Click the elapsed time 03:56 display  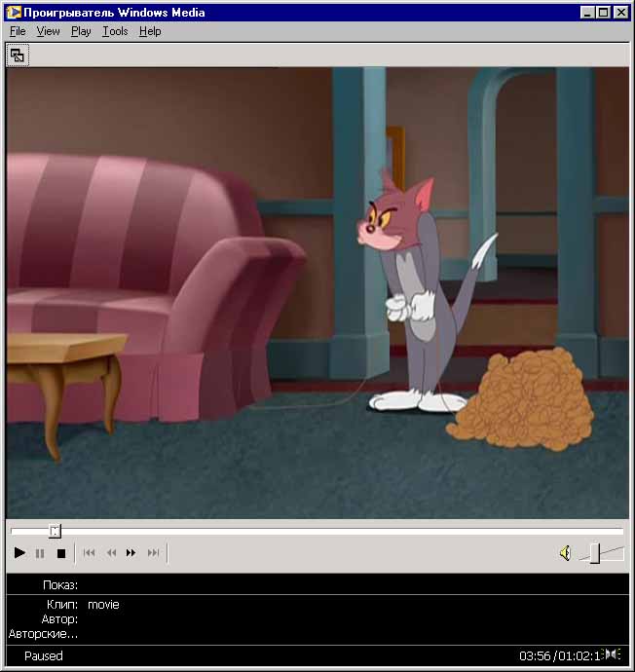click(535, 656)
